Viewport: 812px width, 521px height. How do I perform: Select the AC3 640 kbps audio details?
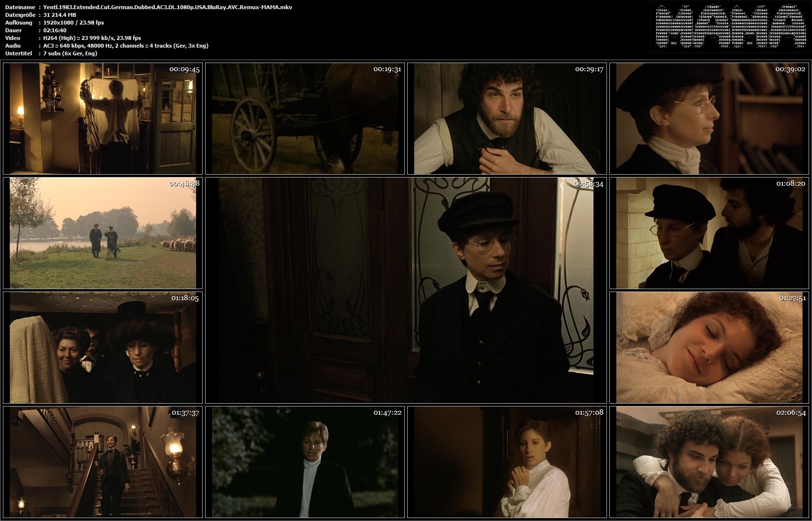click(x=126, y=46)
